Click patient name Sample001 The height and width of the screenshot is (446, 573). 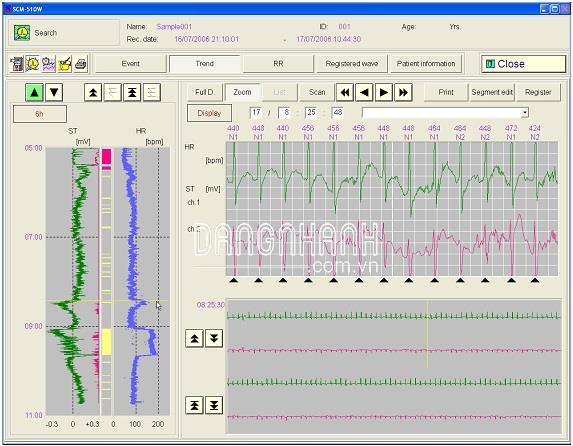point(174,27)
